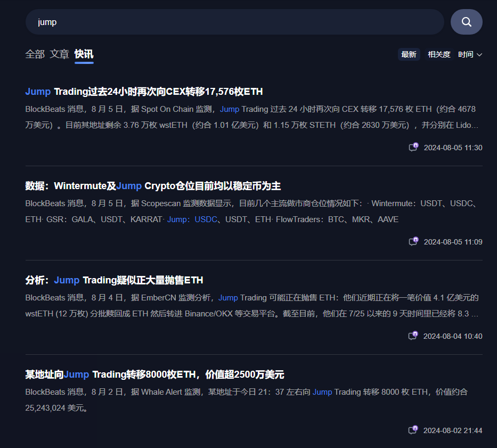Click the summary text mentioning Whale Alert 监测
This screenshot has width=497, height=448.
click(x=247, y=400)
